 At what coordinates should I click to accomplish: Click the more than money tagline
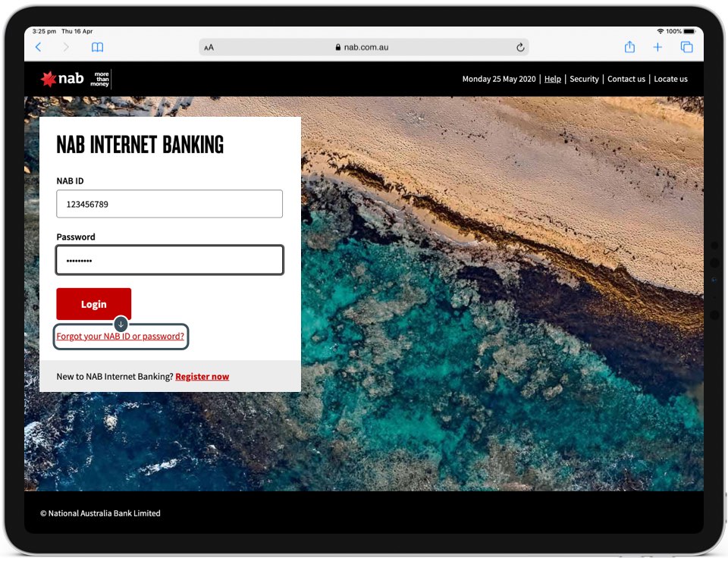[100, 79]
